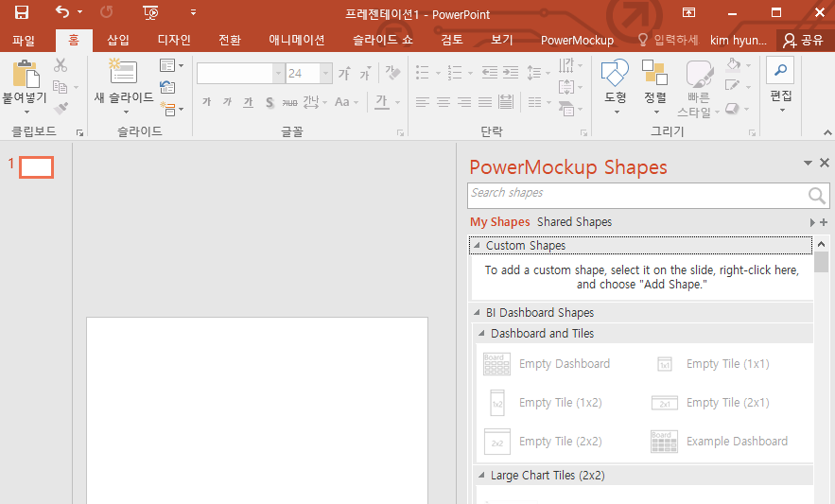Insert the Example Dashboard shape
The width and height of the screenshot is (835, 504).
click(x=719, y=442)
